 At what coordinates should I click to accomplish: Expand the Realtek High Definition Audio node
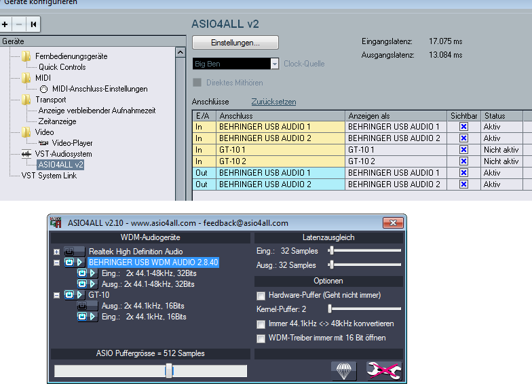coord(57,252)
